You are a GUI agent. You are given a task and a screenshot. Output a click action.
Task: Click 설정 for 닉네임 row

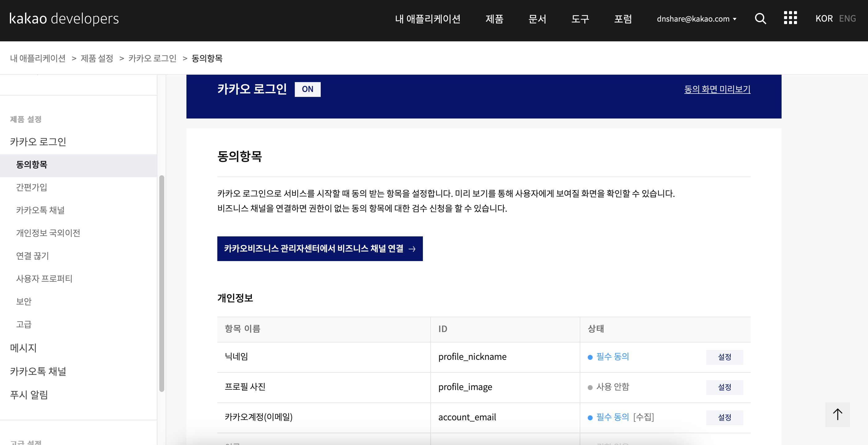coord(724,357)
